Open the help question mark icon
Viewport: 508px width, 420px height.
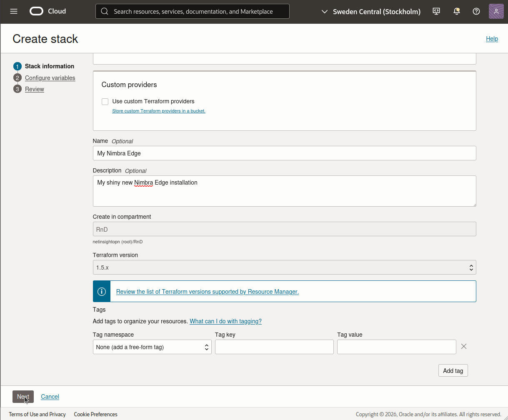pyautogui.click(x=476, y=11)
